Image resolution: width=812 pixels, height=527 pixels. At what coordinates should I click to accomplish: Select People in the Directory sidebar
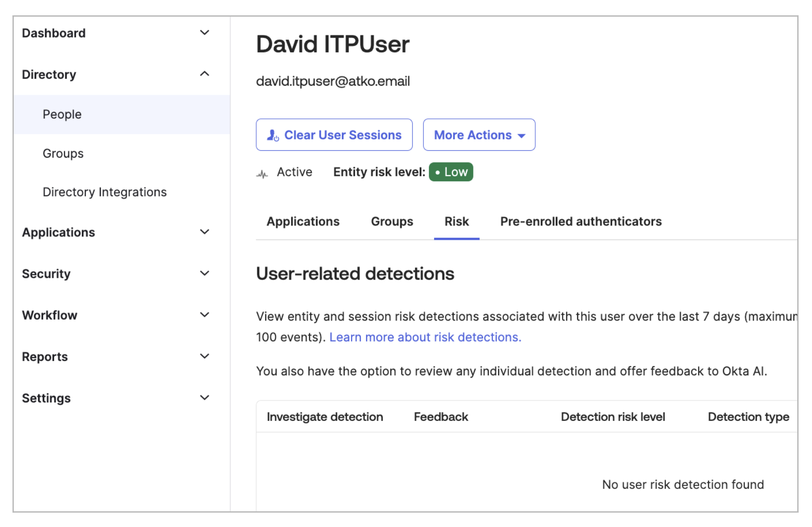click(x=62, y=114)
